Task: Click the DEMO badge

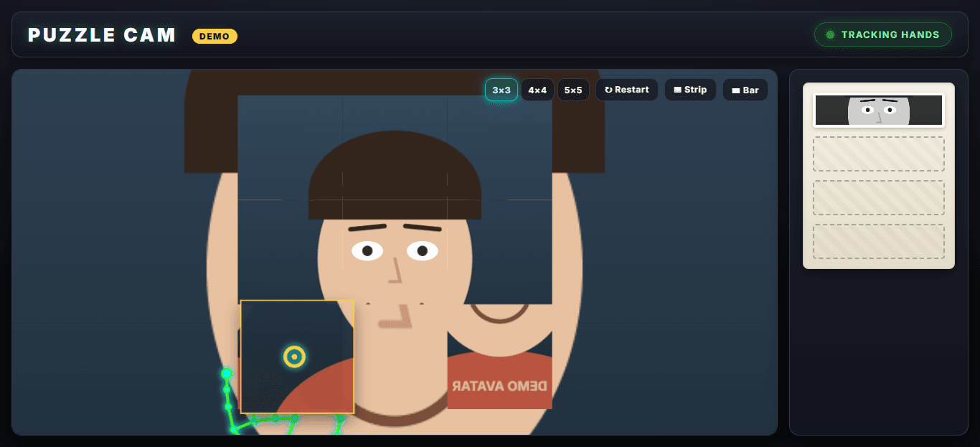Action: (215, 36)
